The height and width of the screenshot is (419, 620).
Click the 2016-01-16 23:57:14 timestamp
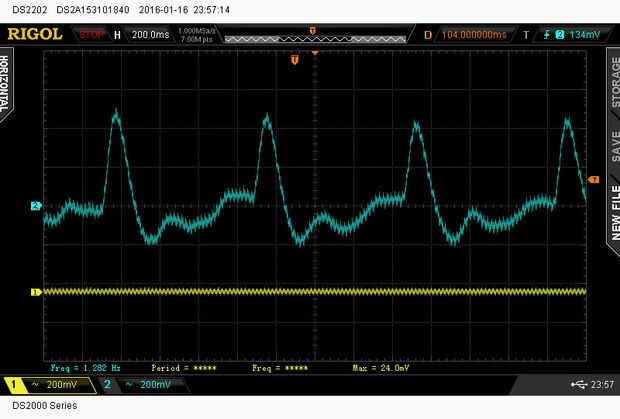click(x=184, y=10)
